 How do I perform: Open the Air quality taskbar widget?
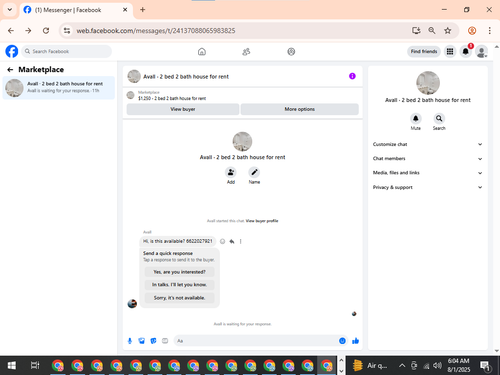click(370, 366)
